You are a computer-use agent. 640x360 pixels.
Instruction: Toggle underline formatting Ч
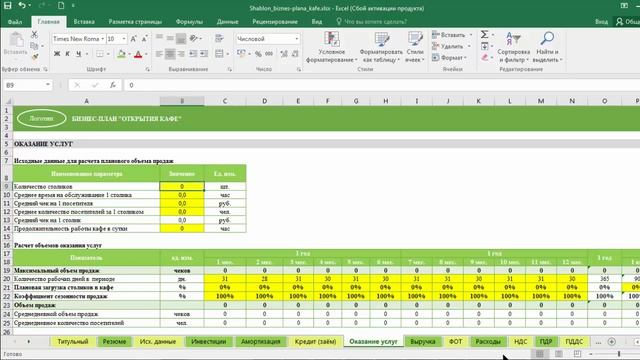click(78, 54)
